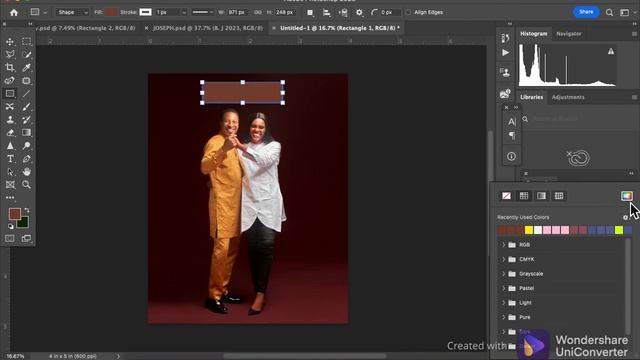Click the Share button

(586, 12)
